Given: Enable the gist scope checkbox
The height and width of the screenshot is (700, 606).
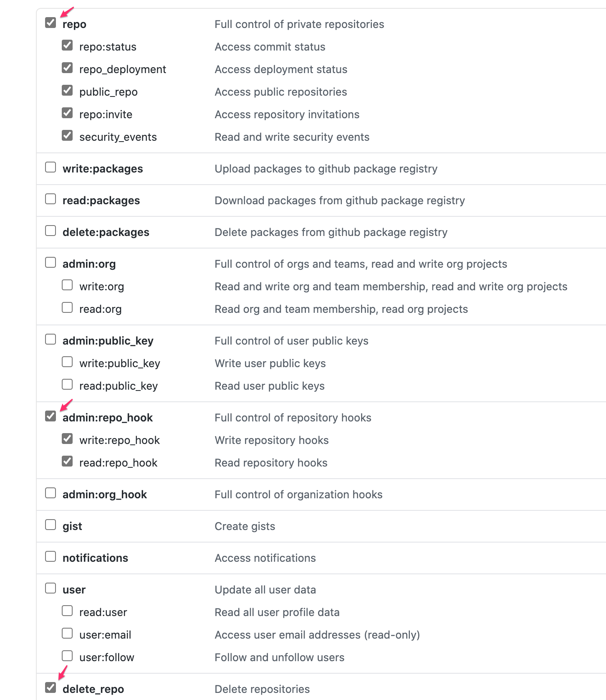Looking at the screenshot, I should [50, 525].
